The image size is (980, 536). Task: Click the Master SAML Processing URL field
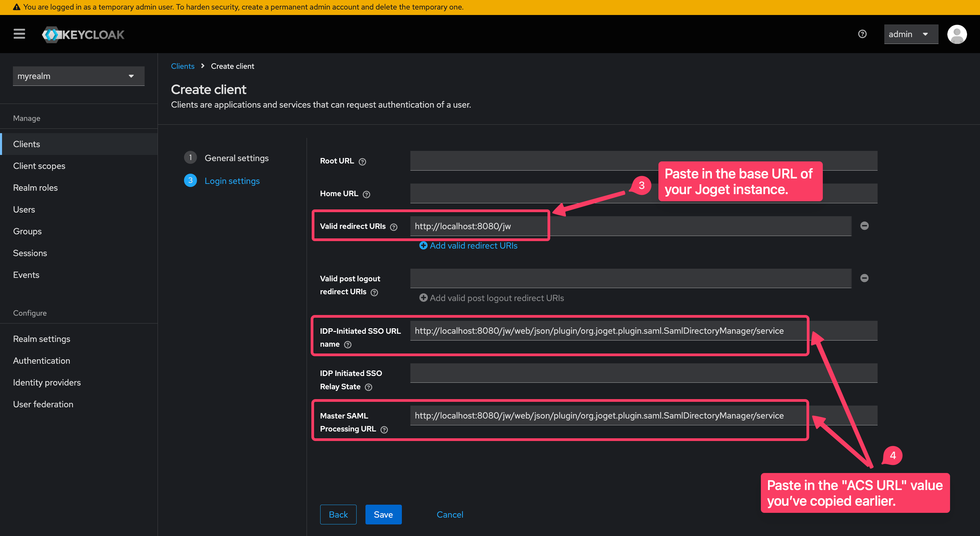click(x=644, y=416)
